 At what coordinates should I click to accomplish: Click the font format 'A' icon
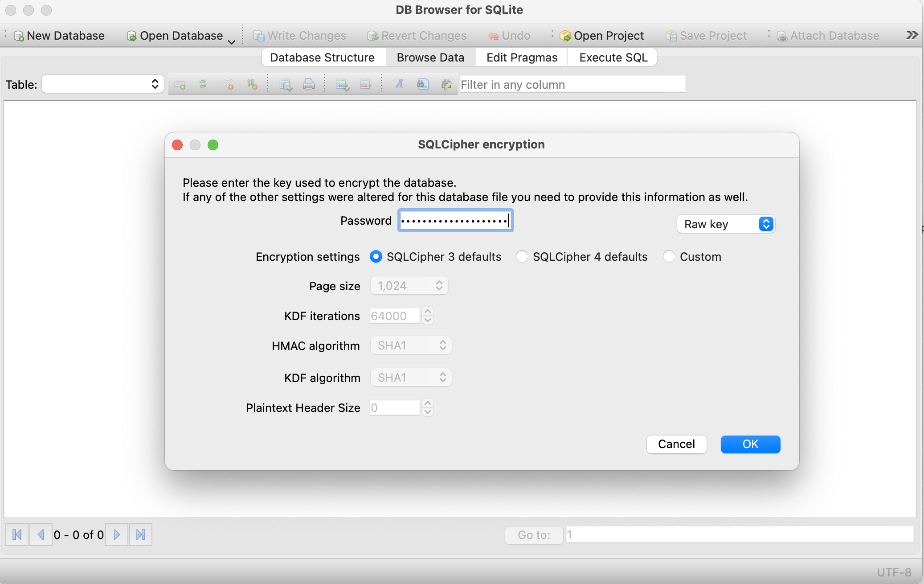tap(399, 84)
